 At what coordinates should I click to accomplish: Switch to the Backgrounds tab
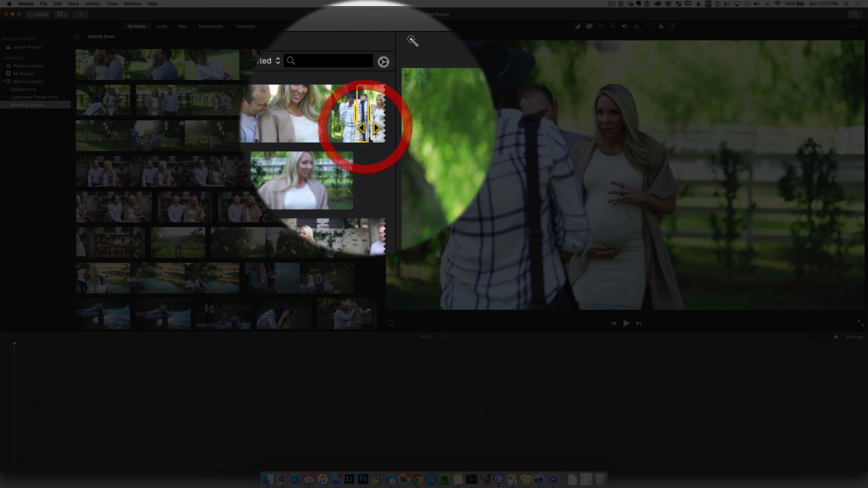(211, 26)
